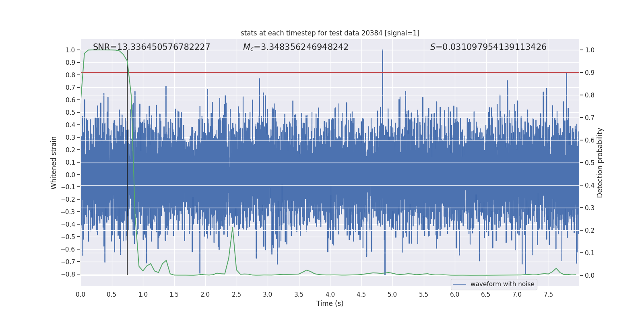Click the "Whitened strain" y-axis label
Screen dimensions: 644x322
[54, 163]
